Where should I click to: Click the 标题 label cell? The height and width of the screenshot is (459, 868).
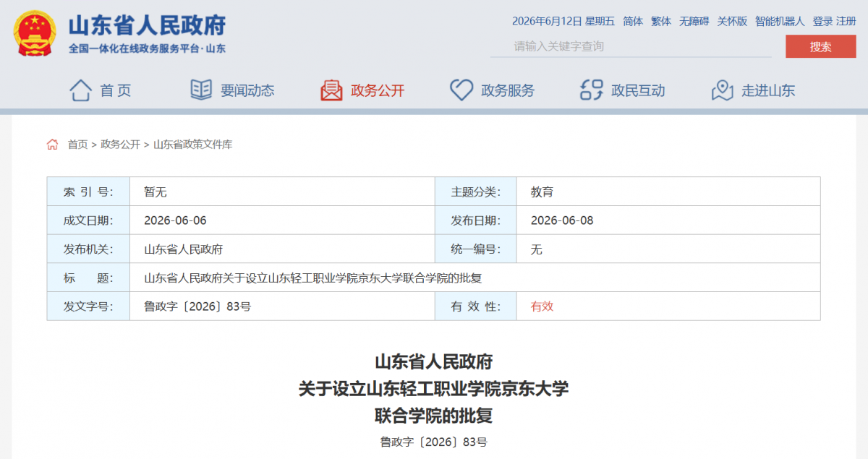(x=88, y=278)
